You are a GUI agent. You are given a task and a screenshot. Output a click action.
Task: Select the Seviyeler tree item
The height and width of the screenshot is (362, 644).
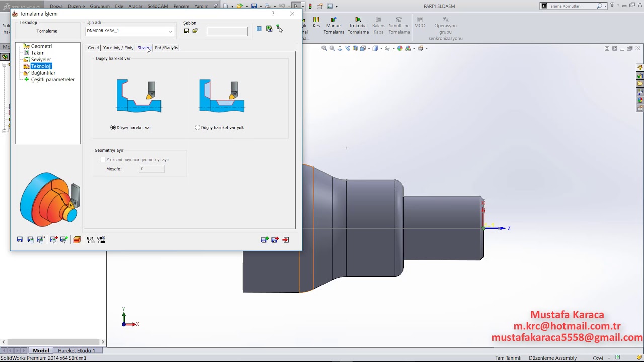pos(41,60)
